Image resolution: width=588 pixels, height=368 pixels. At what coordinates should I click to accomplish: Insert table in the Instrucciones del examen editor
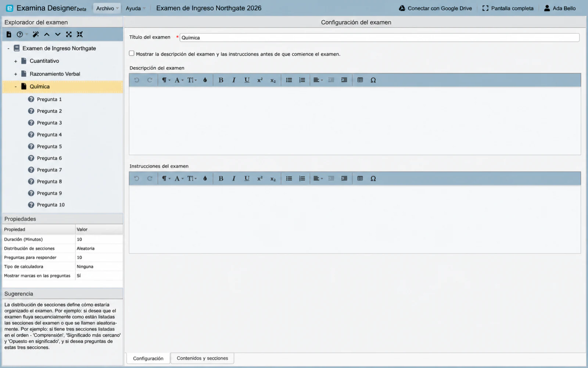click(360, 178)
